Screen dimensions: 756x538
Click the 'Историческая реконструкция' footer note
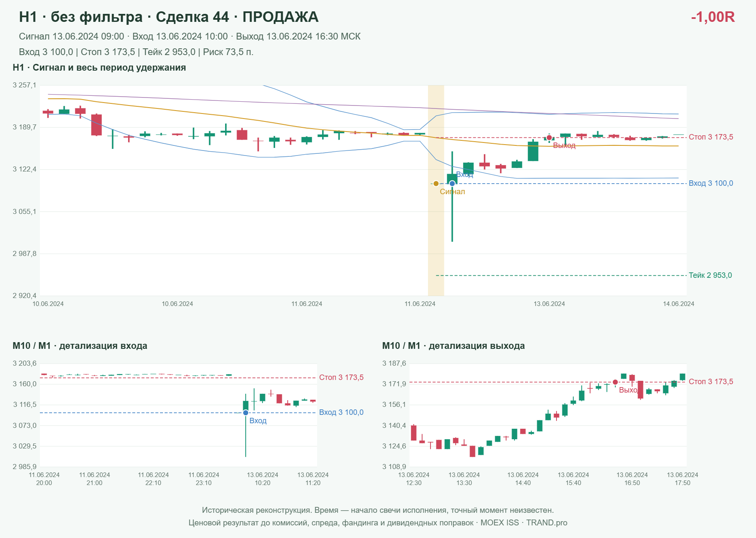378,510
